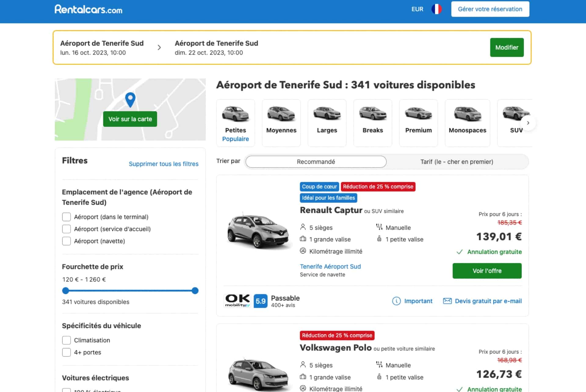Select the Petites car category
586x392 pixels.
[236, 123]
